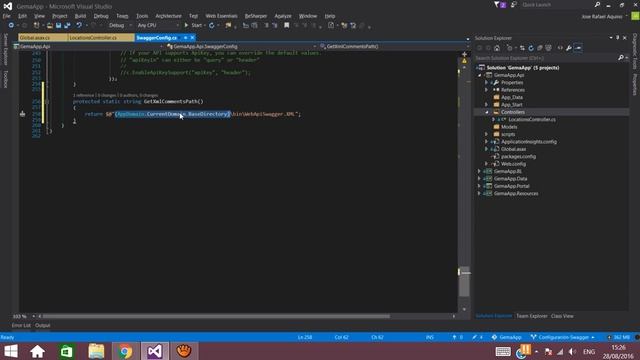Select Web.config in Solution Explorer

[513, 164]
